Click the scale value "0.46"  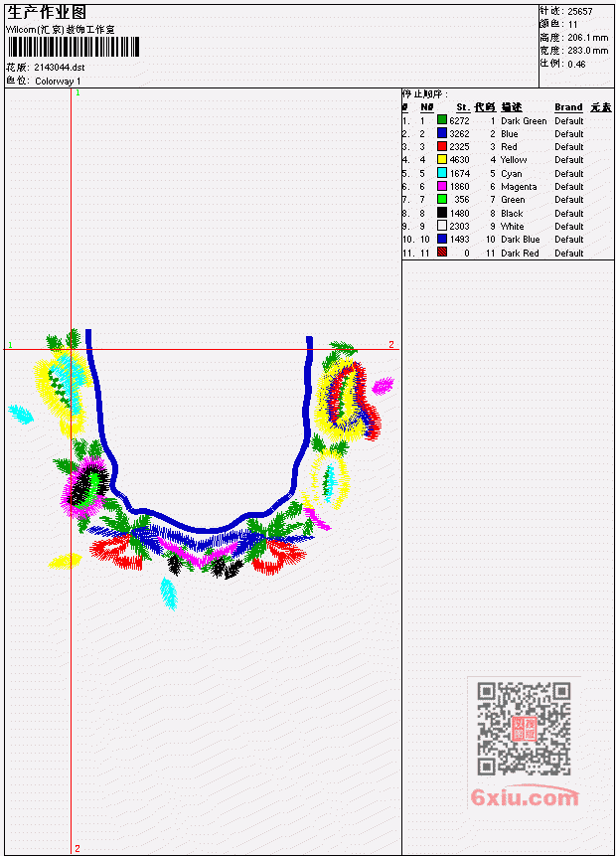tap(576, 64)
